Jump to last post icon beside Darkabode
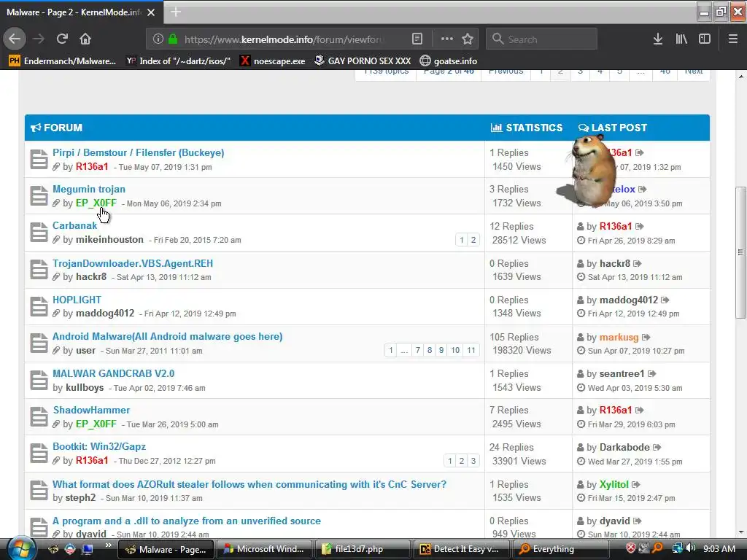 [x=657, y=447]
